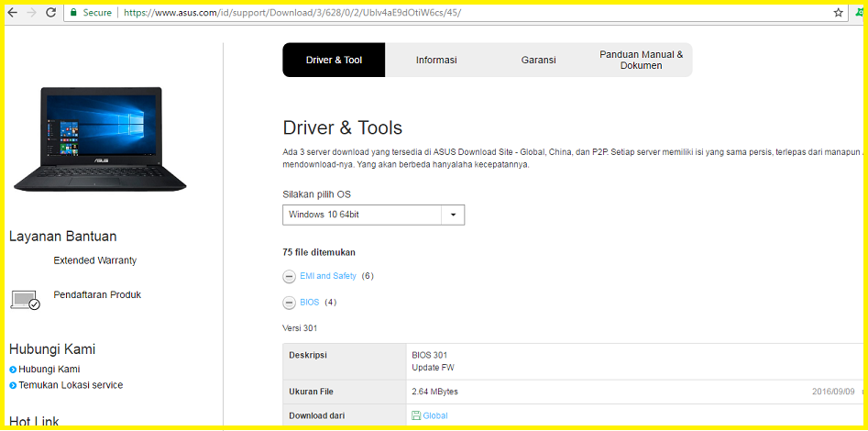Click the Pendaftaran Produk laptop icon
Viewport: 868px width, 431px height.
coord(26,300)
